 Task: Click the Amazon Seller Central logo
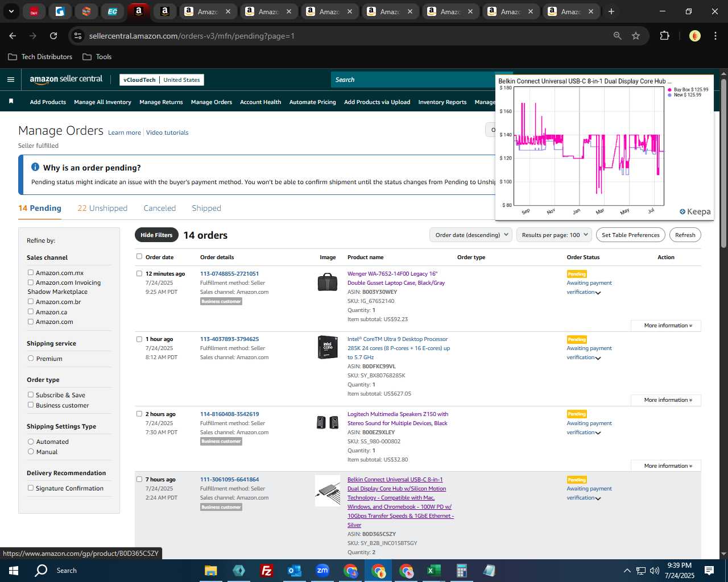point(66,80)
